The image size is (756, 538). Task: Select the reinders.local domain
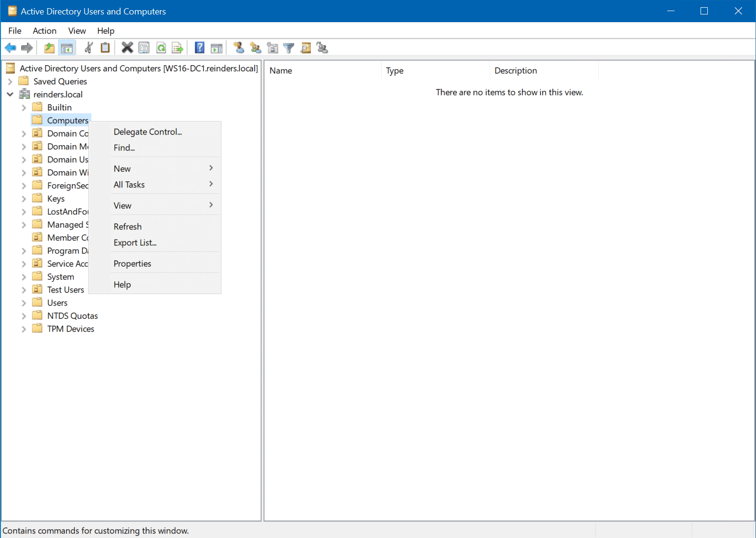(x=58, y=94)
